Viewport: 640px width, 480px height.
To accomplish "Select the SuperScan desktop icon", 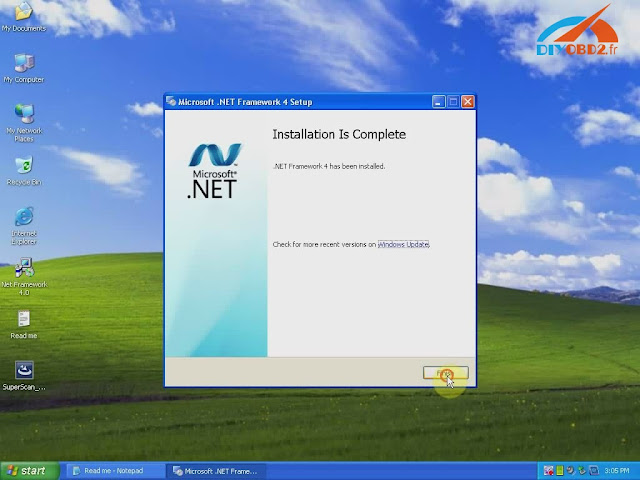I will [24, 376].
